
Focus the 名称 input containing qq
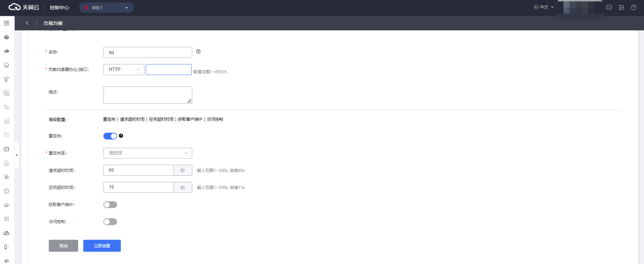pyautogui.click(x=148, y=52)
